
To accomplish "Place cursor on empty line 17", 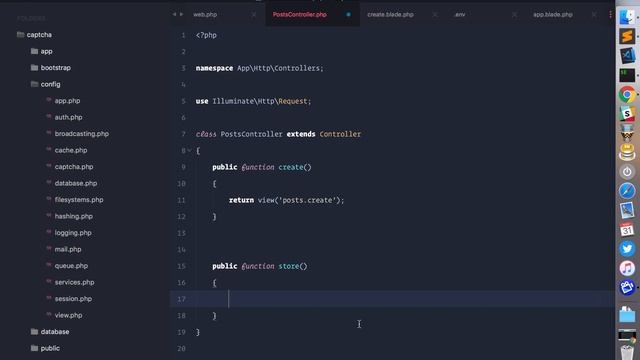I will point(392,299).
